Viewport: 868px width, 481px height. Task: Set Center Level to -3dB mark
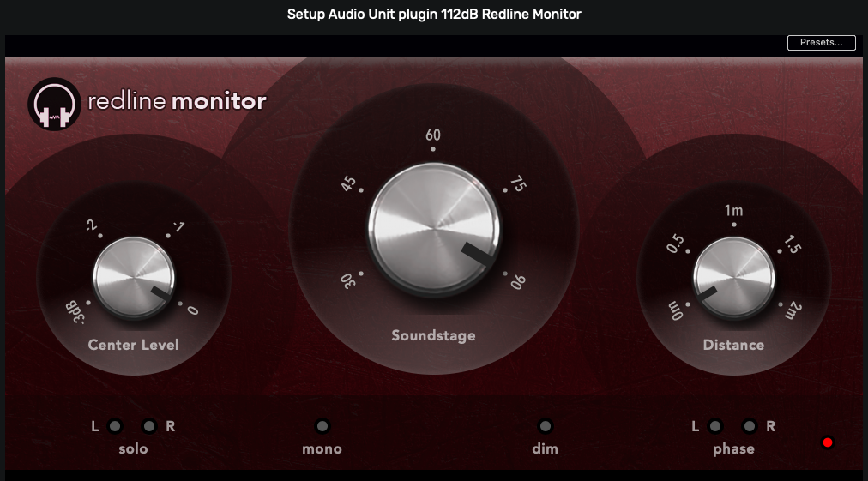point(75,311)
